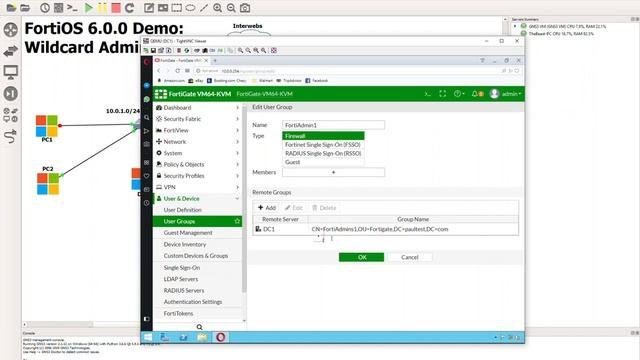Toggle FortiGate fullscreen icon in header

pos(442,94)
